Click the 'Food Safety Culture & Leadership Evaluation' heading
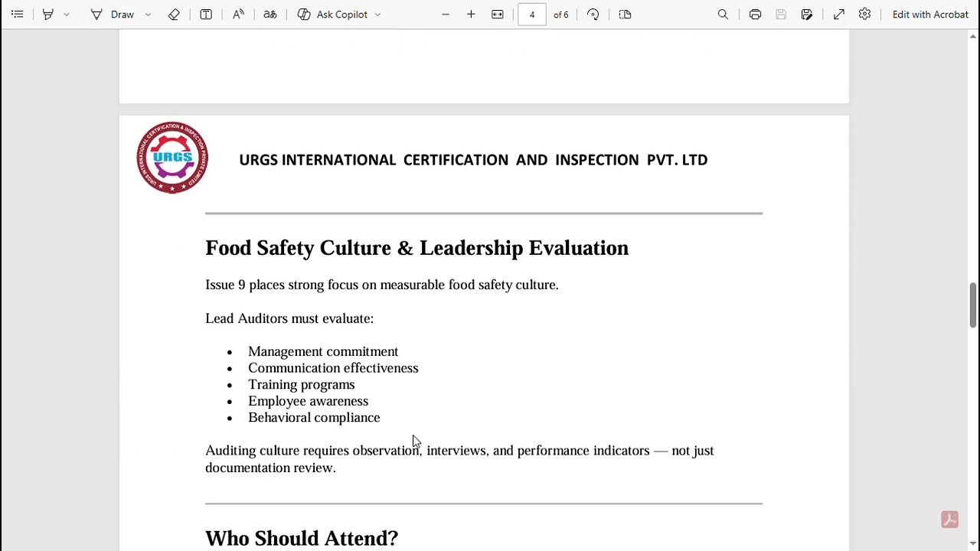Screen dimensions: 980x551 416,248
